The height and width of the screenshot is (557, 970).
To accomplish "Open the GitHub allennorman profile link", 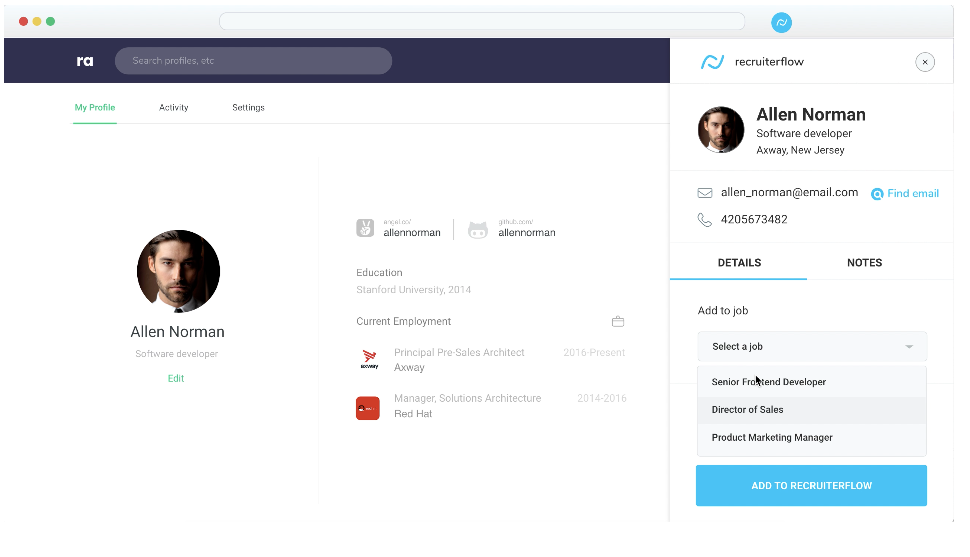I will tap(527, 233).
